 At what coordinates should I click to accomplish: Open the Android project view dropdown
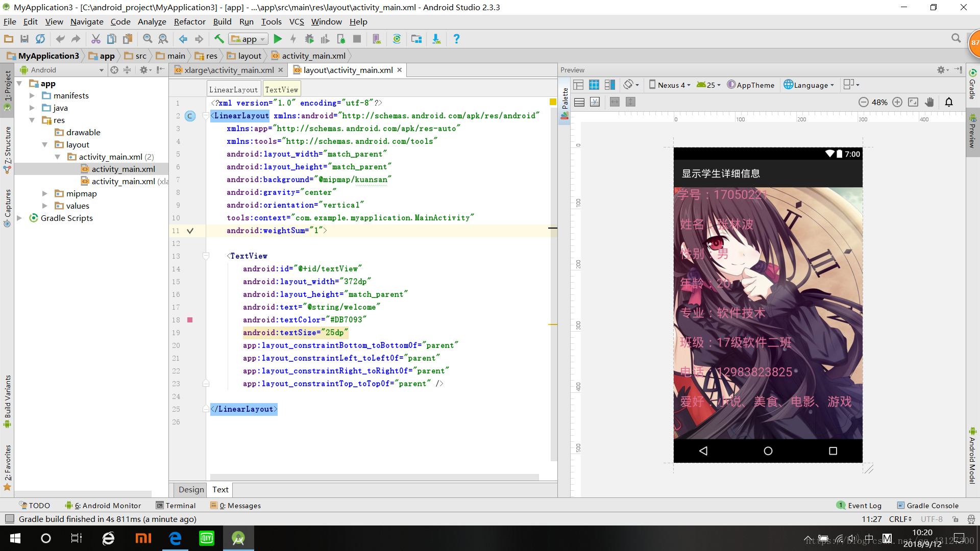point(61,70)
